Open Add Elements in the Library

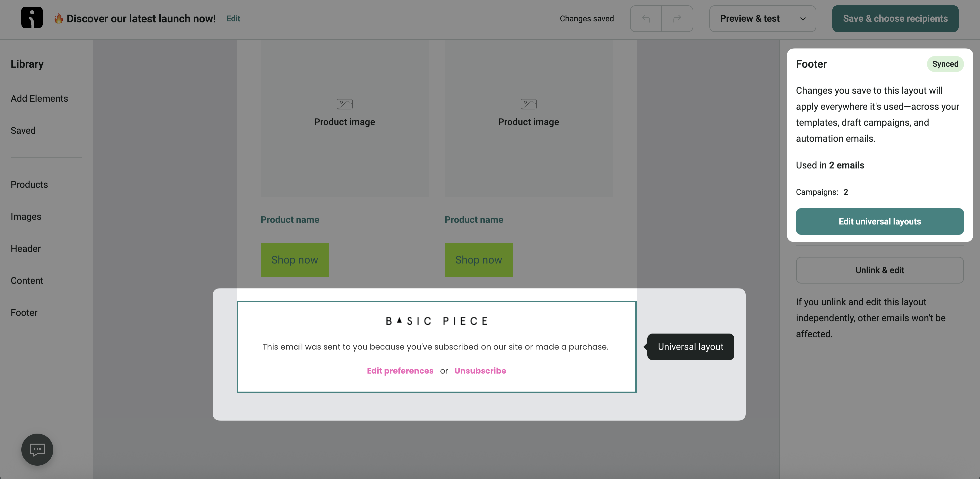[x=39, y=99]
